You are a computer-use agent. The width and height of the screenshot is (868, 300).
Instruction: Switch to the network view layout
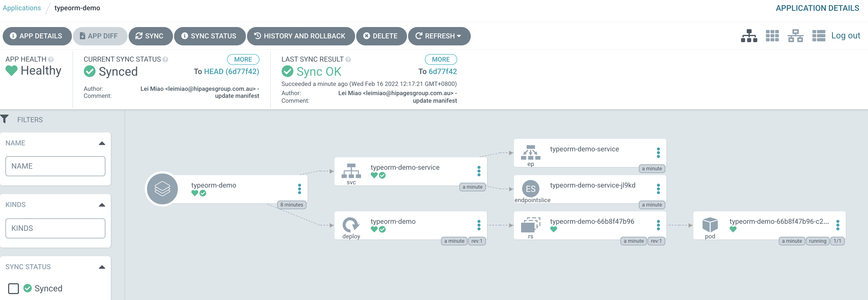coord(795,36)
